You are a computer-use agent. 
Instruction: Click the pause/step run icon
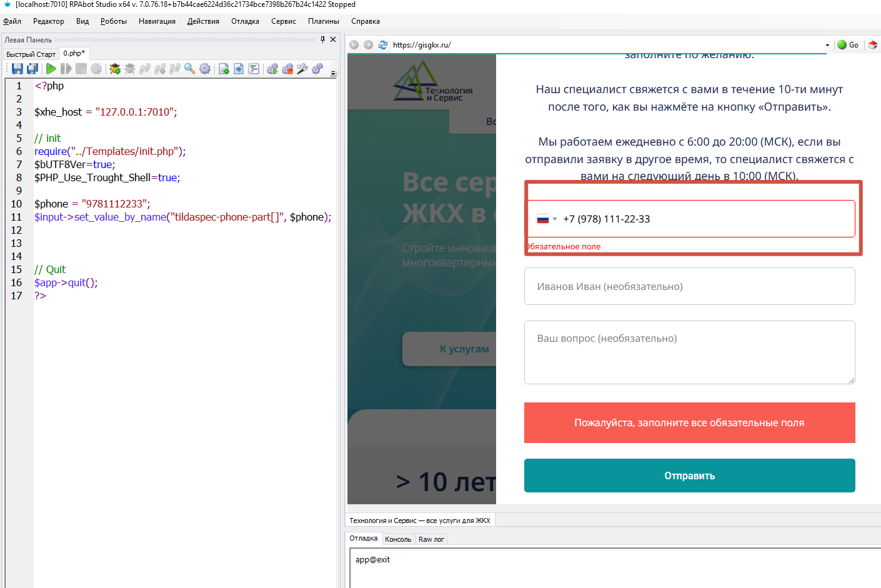tap(66, 69)
